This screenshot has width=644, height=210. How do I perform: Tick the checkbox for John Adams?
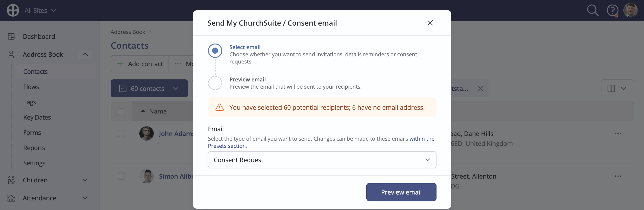[121, 133]
